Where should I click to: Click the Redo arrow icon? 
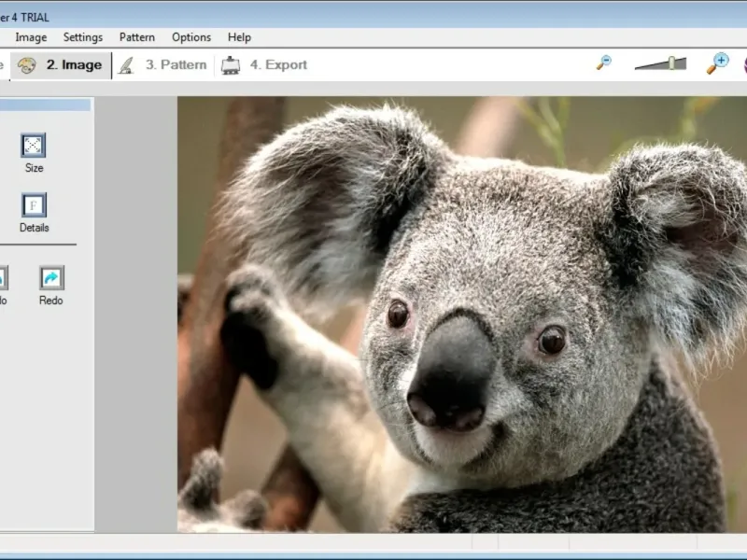(x=51, y=278)
